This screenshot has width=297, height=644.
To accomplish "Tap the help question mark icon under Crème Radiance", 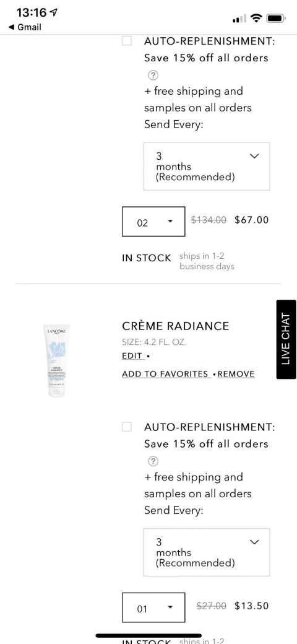I will (x=153, y=461).
